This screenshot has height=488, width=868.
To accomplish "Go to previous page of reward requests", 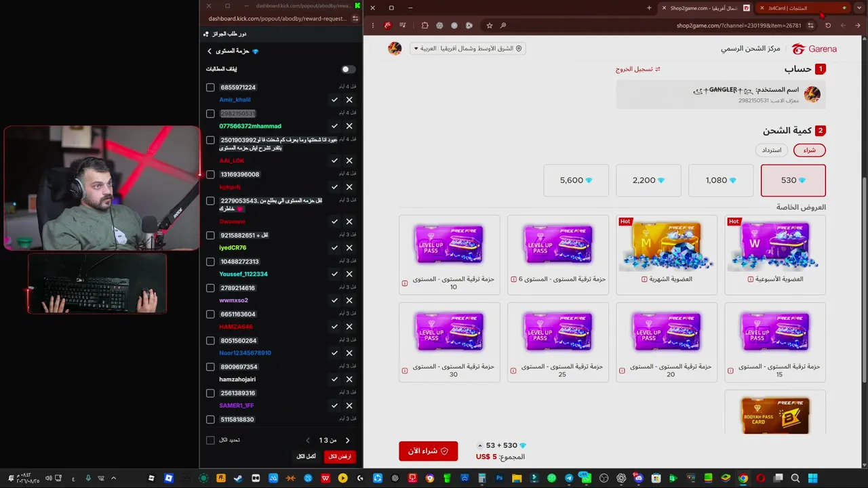I will (308, 441).
